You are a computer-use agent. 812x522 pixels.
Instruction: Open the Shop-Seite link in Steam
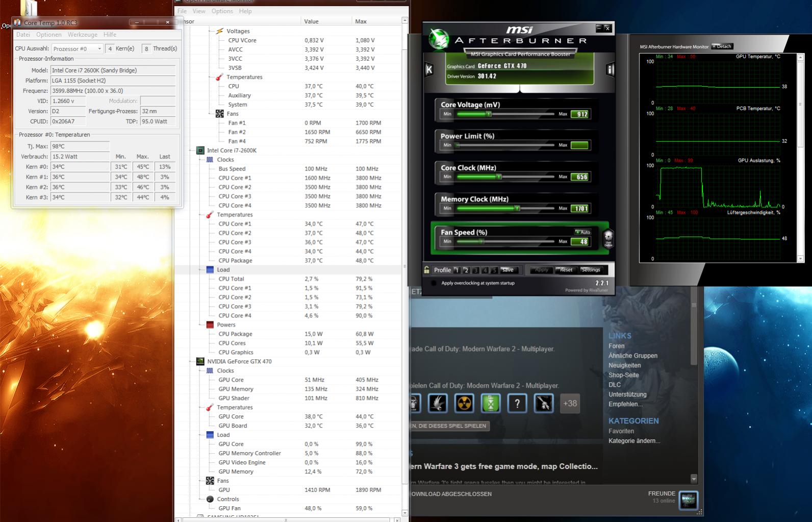pos(623,375)
